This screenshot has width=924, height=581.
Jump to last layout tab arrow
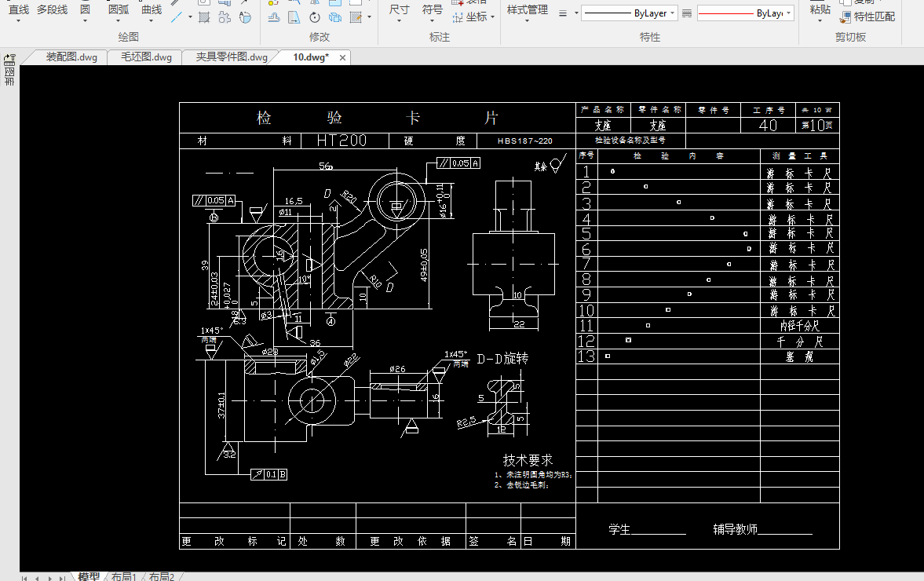click(62, 578)
